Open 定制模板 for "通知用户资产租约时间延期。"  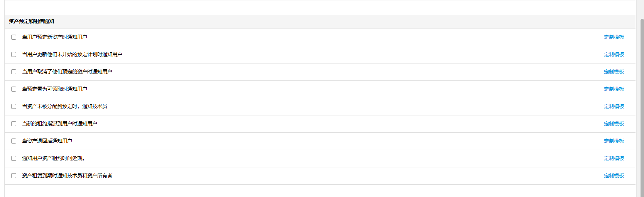614,159
